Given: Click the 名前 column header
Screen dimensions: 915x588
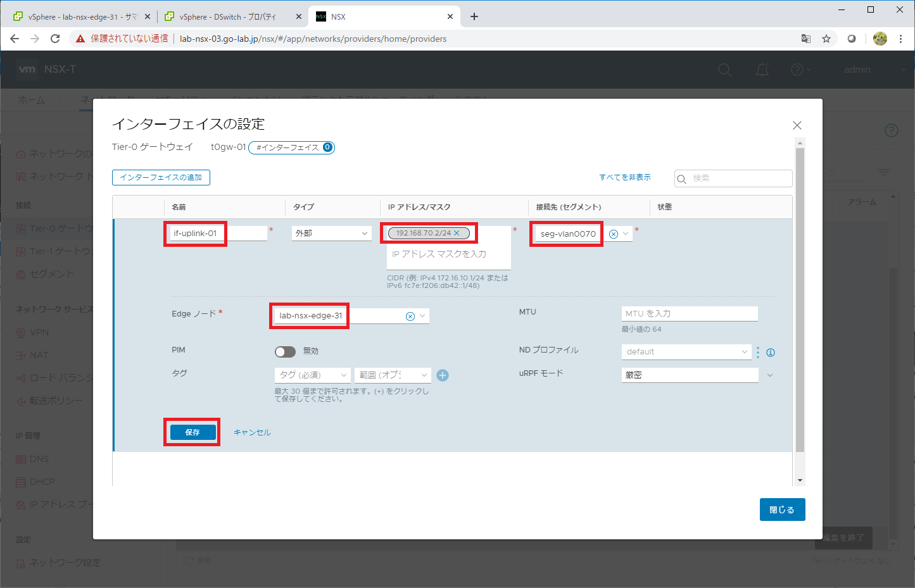Looking at the screenshot, I should click(179, 207).
